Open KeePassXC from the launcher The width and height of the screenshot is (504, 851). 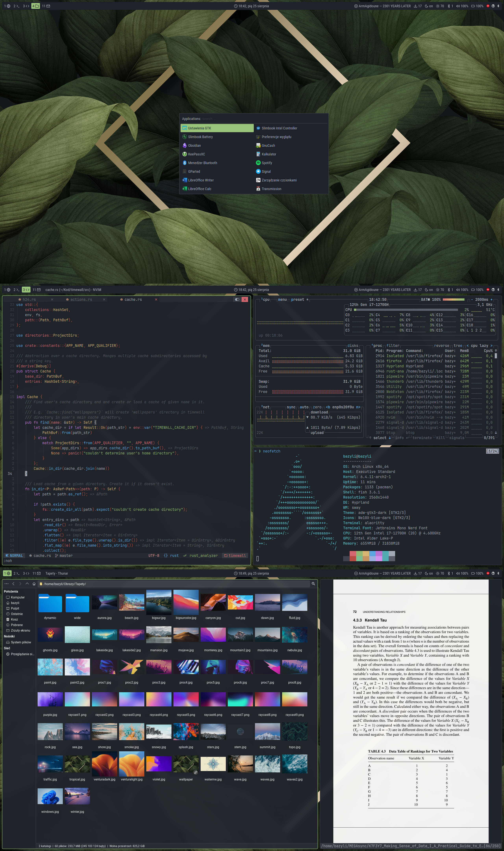pos(217,154)
